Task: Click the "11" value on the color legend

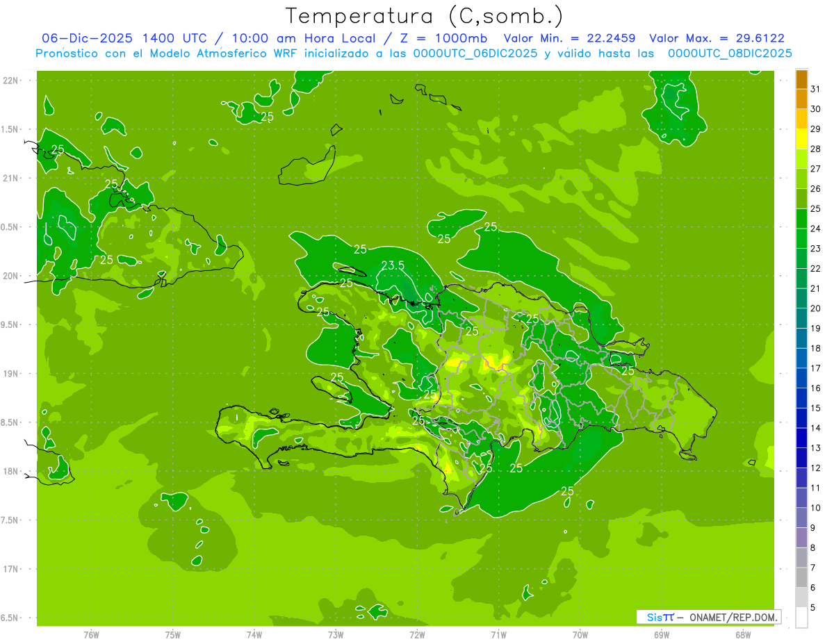Action: pyautogui.click(x=816, y=488)
